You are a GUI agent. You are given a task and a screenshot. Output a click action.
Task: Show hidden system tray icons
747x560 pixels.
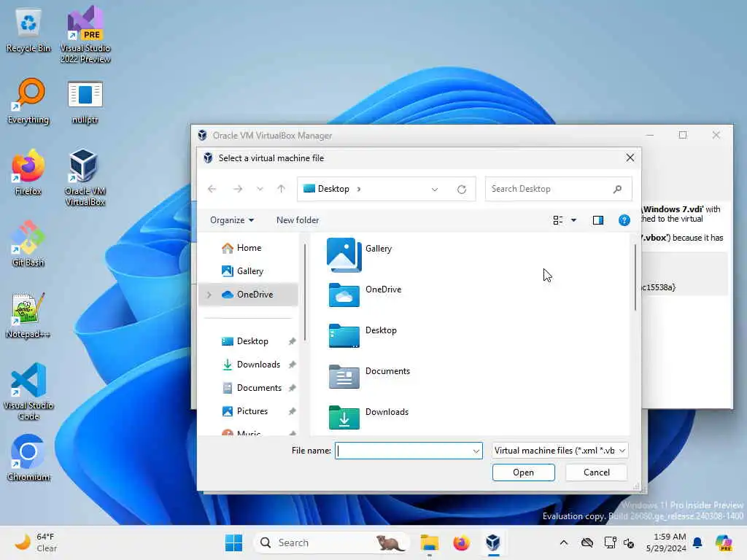564,542
